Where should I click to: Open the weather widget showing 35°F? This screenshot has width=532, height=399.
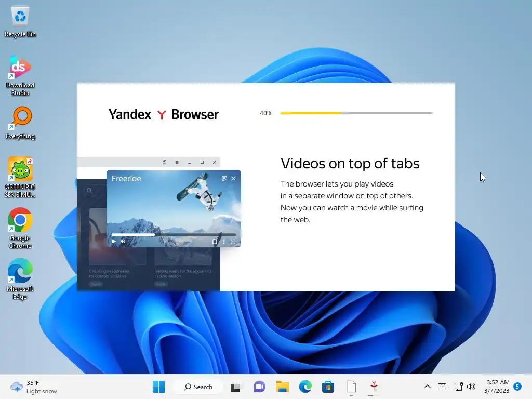pyautogui.click(x=33, y=387)
